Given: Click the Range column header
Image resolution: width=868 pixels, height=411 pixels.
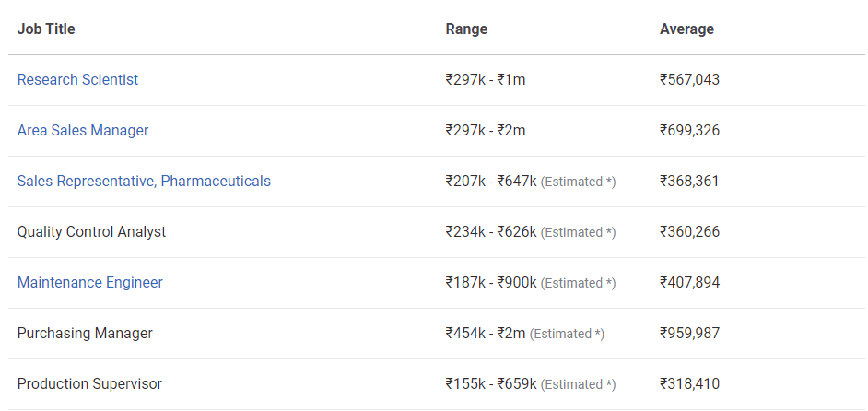Looking at the screenshot, I should pos(466,29).
